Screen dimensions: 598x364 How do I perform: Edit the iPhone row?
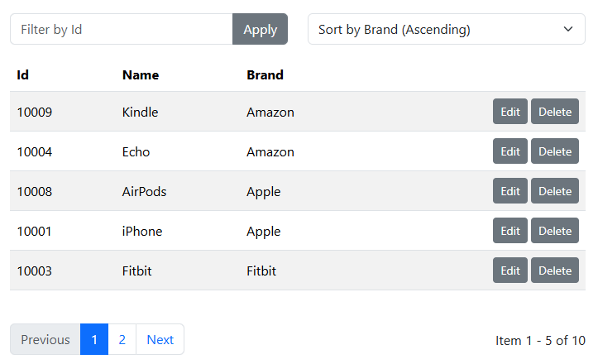click(x=510, y=231)
